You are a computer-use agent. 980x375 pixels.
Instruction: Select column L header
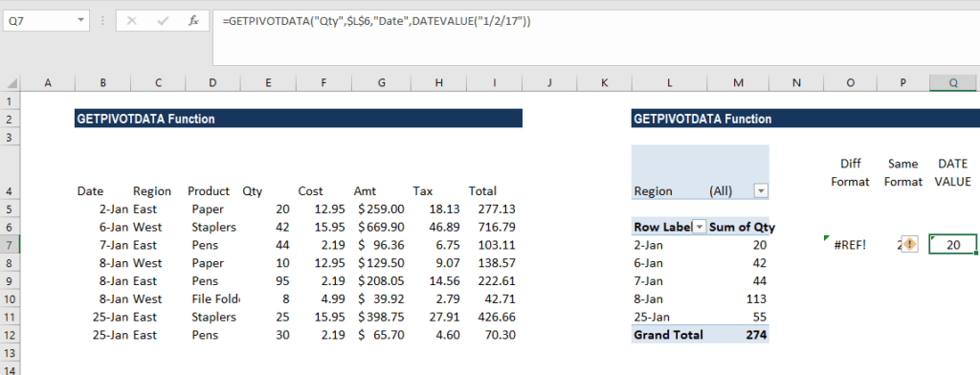[669, 83]
